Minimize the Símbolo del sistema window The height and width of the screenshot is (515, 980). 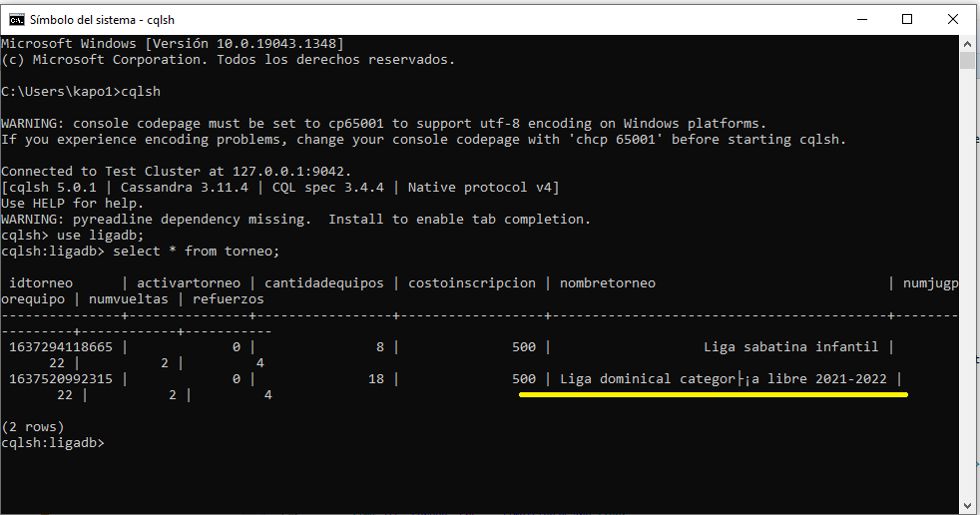coord(859,19)
